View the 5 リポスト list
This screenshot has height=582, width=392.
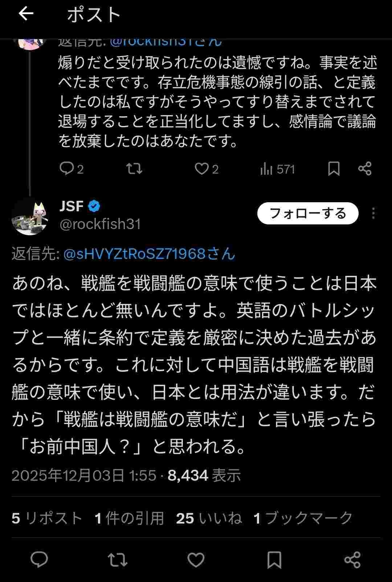47,518
